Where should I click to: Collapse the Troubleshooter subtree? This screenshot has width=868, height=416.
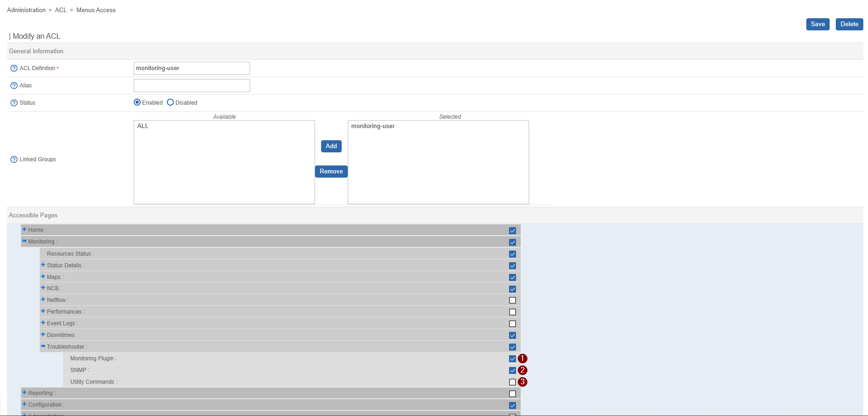click(x=43, y=346)
